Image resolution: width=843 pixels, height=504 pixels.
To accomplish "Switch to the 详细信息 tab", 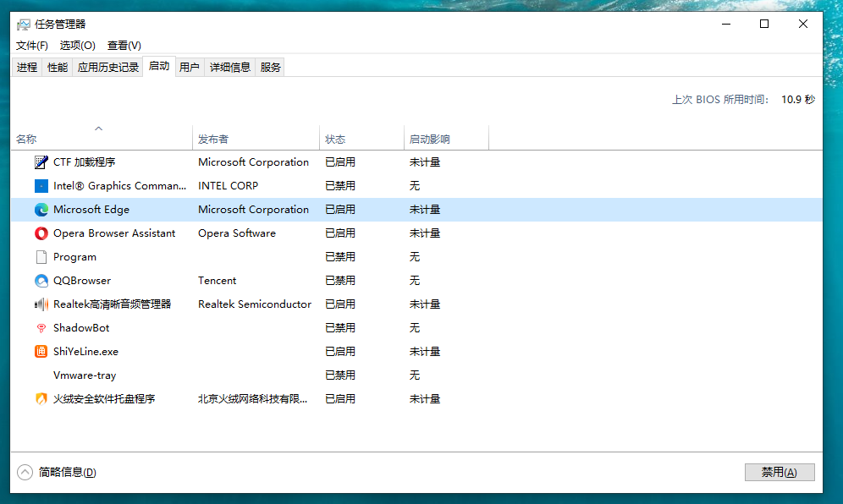I will [x=230, y=67].
